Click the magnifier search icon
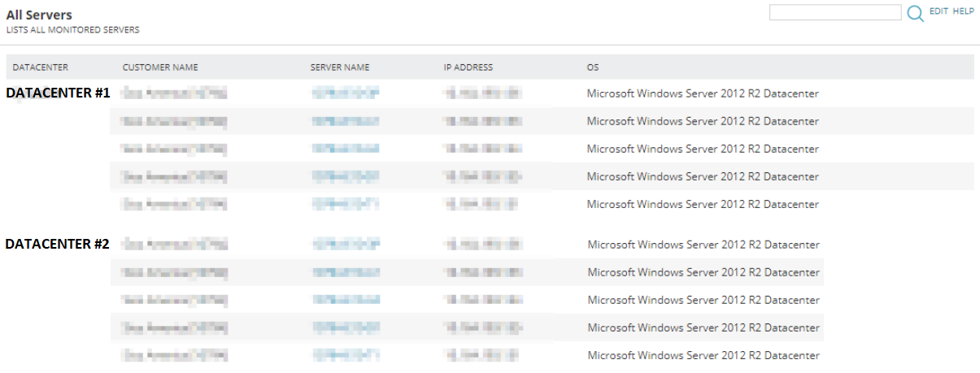Viewport: 980px width, 373px height. click(915, 13)
